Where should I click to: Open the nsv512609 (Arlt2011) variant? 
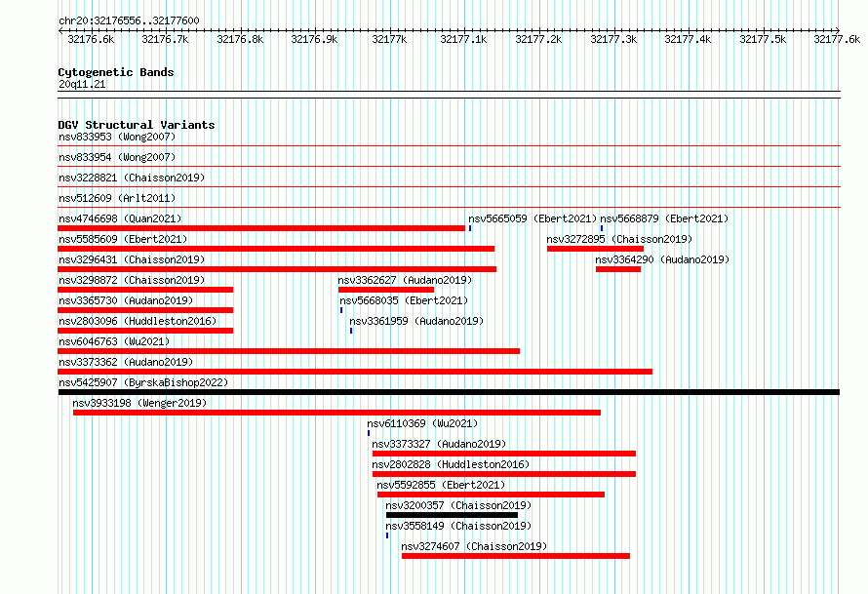pos(117,198)
